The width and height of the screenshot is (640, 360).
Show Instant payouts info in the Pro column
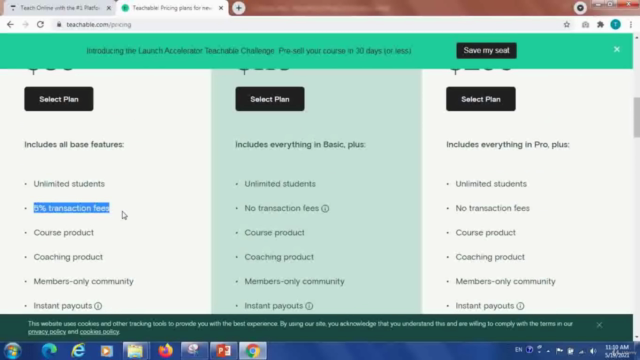click(309, 306)
